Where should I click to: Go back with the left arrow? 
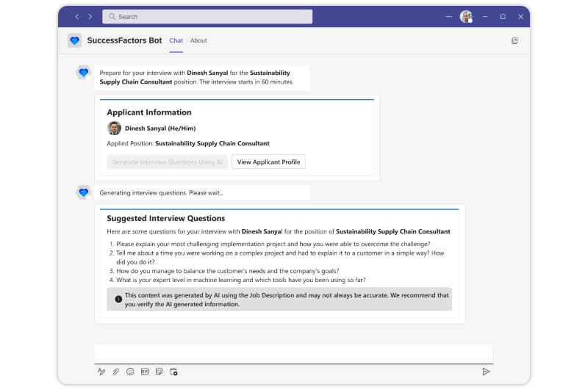[x=77, y=16]
